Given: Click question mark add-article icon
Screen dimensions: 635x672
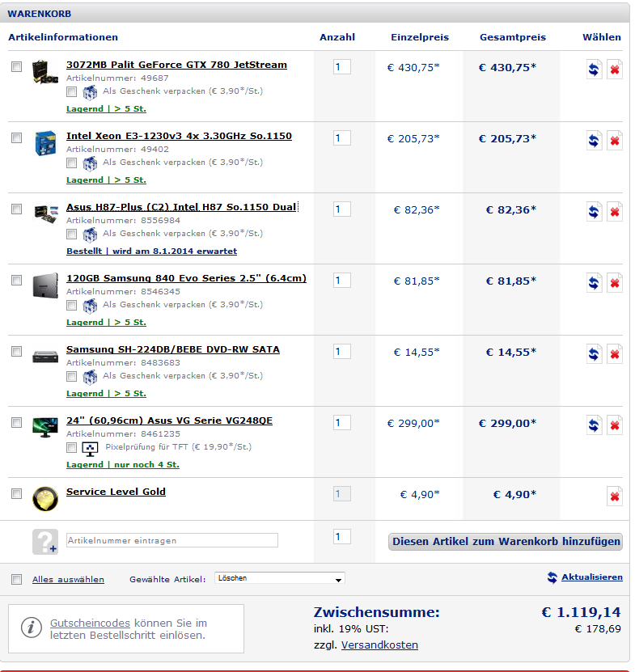Looking at the screenshot, I should click(x=45, y=541).
